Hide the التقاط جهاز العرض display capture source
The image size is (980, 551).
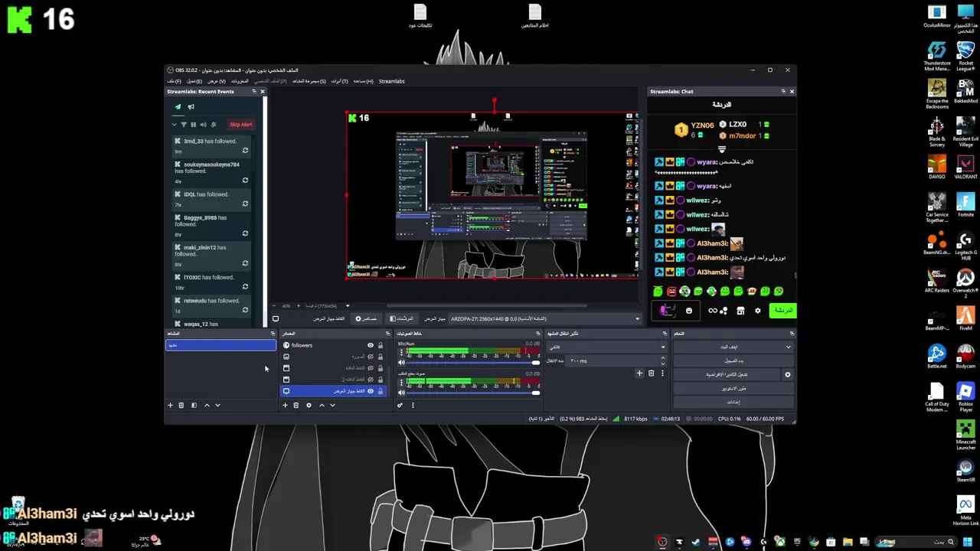(x=371, y=391)
